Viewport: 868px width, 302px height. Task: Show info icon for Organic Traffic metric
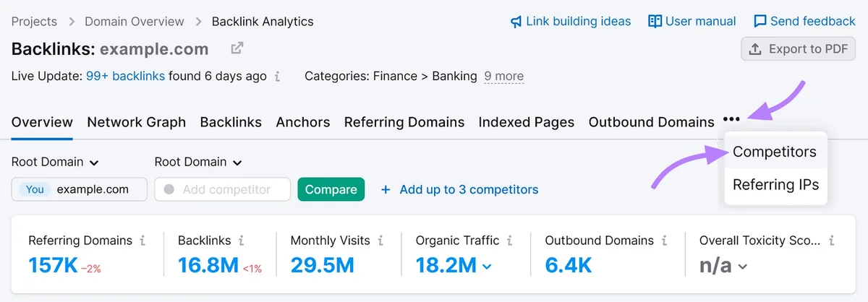509,241
